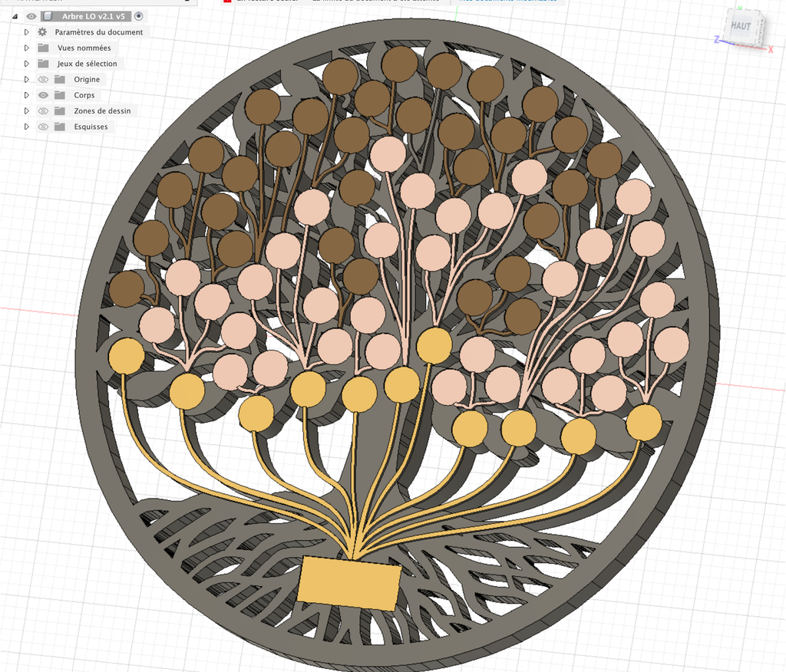Screen dimensions: 786x672
Task: Activate component radio button on Arbre LO v2.1 v5
Action: click(139, 17)
